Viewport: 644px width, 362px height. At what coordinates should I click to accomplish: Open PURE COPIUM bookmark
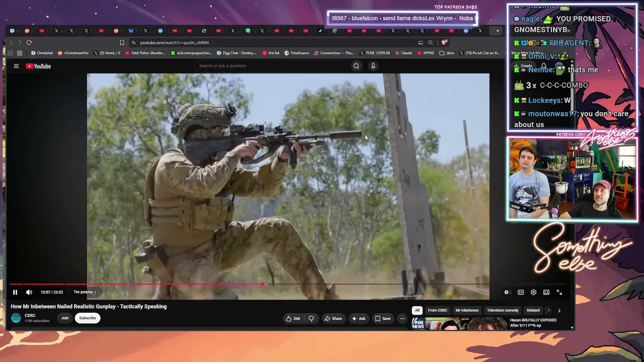(375, 53)
